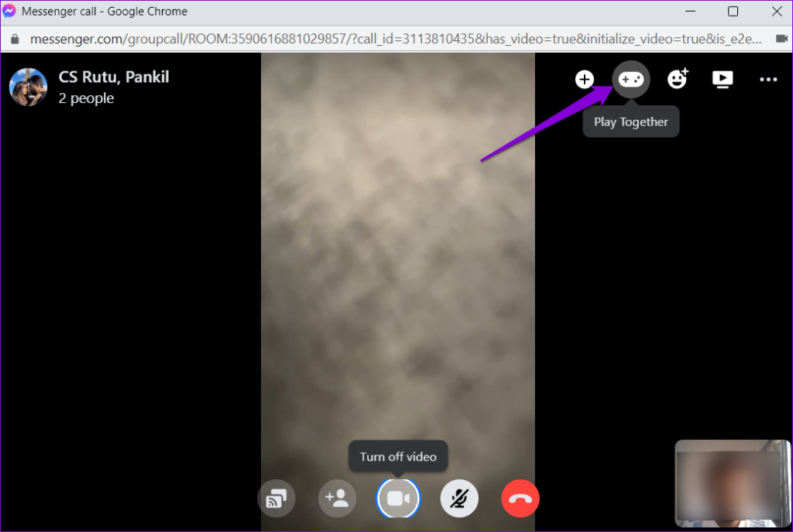
Task: Unmute your microphone
Action: pyautogui.click(x=459, y=498)
